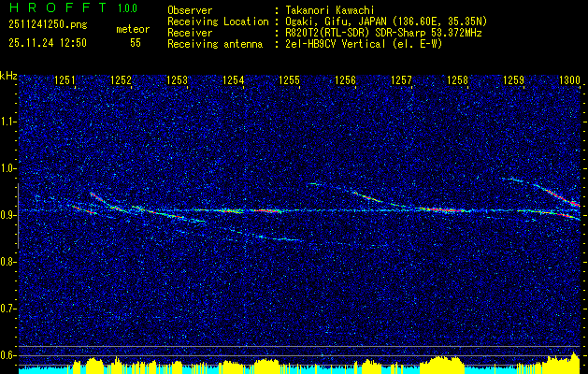Click the meteor label

133,29
